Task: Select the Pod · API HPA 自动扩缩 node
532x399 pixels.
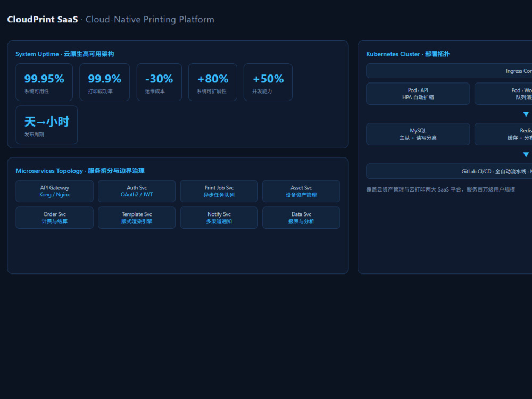Action: pos(418,94)
